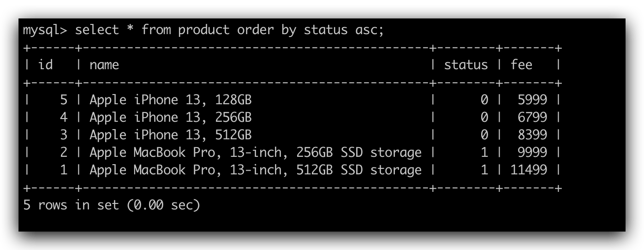The height and width of the screenshot is (250, 644).
Task: Click the word 'select' in the query
Action: pos(97,30)
